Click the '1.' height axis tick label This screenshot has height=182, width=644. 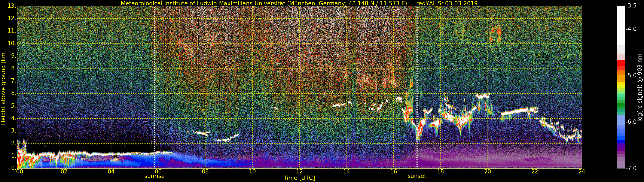[x=13, y=156]
